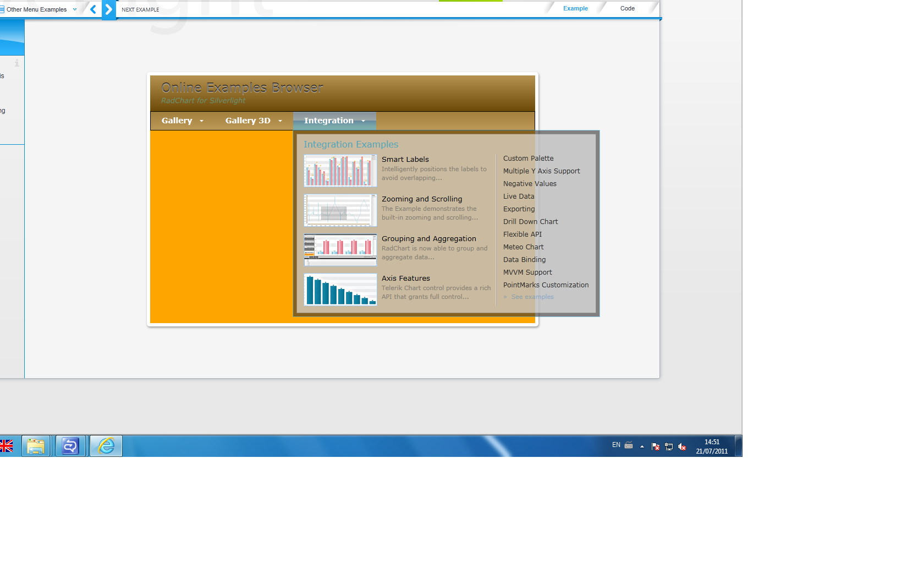The height and width of the screenshot is (578, 924).
Task: Switch to the Code tab
Action: 628,8
